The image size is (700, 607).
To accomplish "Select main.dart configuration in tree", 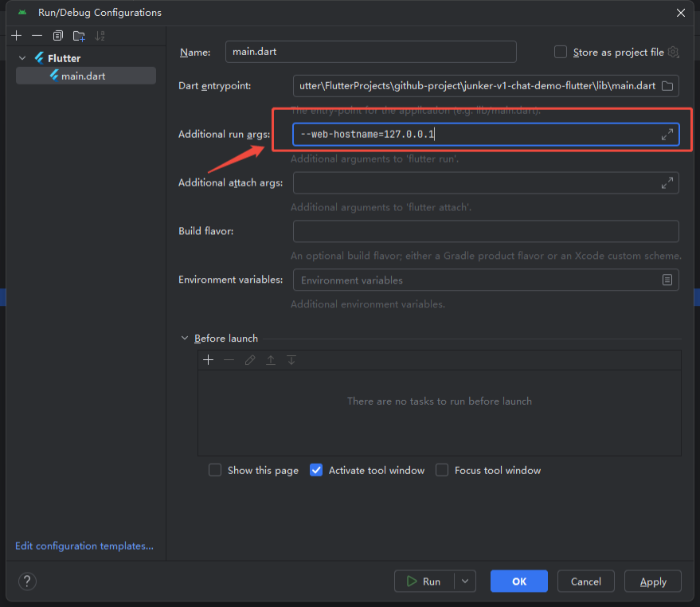I will tap(83, 76).
